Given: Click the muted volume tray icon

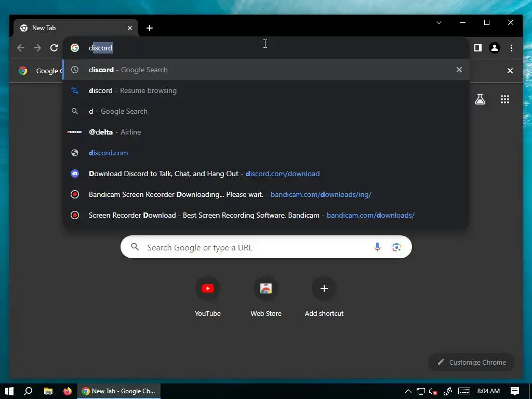Looking at the screenshot, I should [x=433, y=391].
